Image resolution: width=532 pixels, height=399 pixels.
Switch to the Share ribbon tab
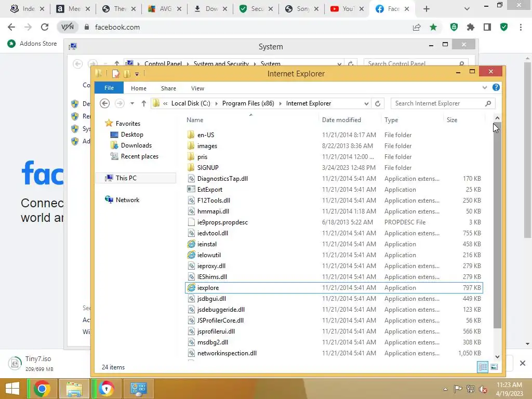(x=168, y=88)
